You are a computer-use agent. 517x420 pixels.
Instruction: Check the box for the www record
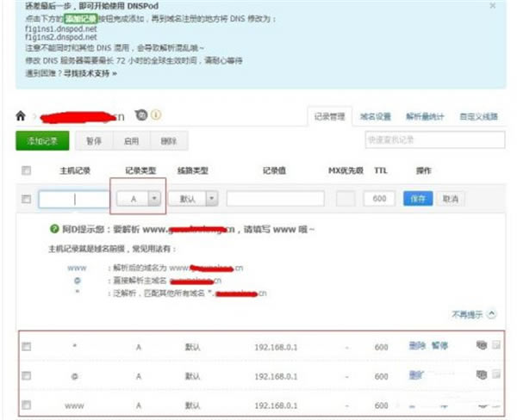[x=26, y=405]
